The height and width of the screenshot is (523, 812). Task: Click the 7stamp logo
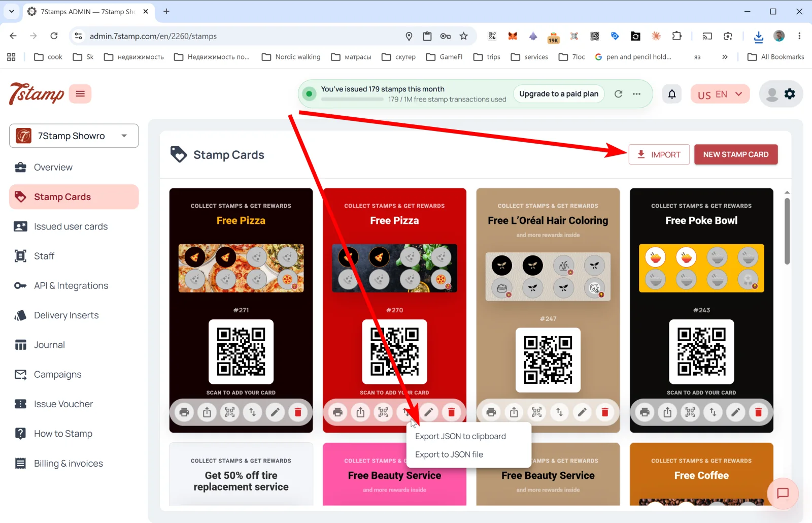[37, 94]
